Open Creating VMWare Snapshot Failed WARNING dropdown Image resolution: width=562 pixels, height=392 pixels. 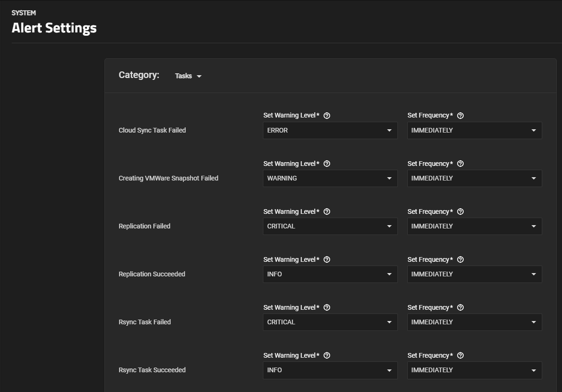click(330, 179)
